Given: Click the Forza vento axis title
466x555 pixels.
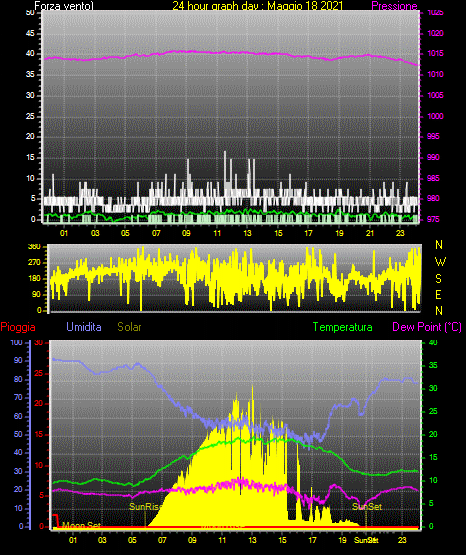Looking at the screenshot, I should tap(64, 6).
